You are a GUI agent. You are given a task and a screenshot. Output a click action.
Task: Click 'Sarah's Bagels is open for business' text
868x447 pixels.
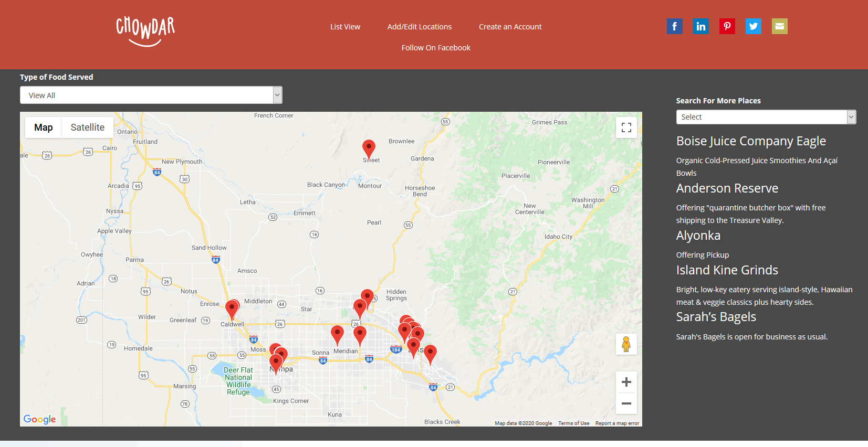click(752, 337)
